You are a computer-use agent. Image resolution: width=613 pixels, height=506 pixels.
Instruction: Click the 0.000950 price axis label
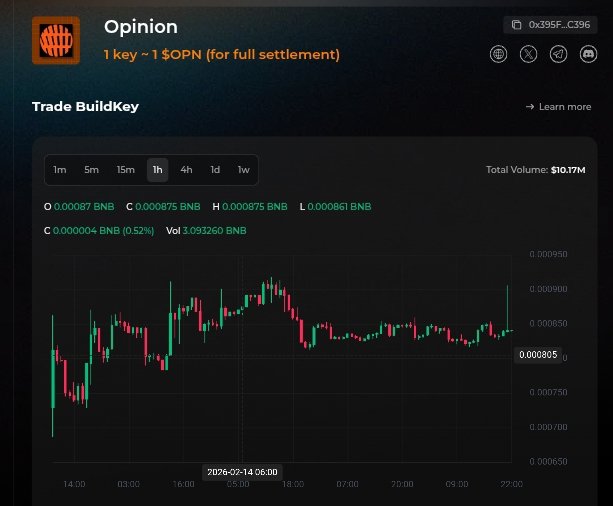548,254
